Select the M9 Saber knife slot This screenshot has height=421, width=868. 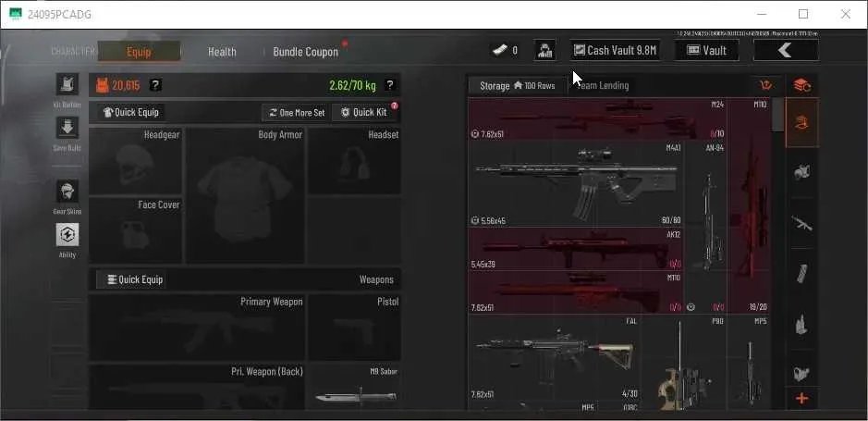point(354,387)
